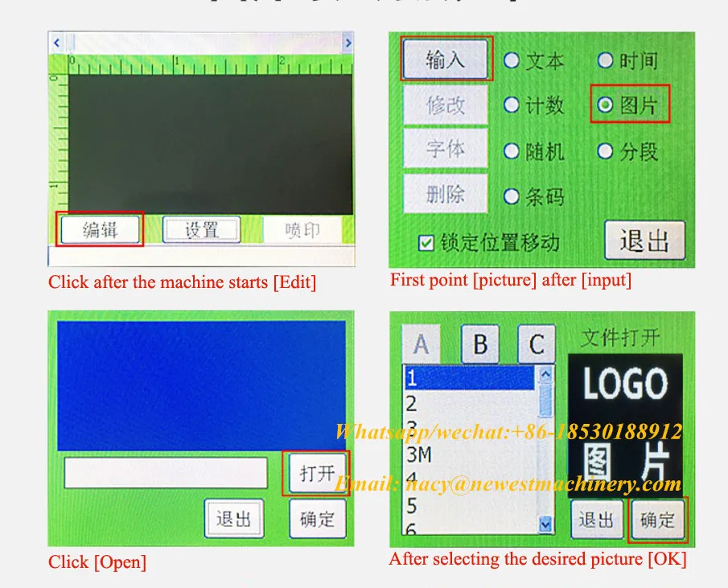Click the blue picture preview area
The width and height of the screenshot is (728, 588).
[x=201, y=385]
